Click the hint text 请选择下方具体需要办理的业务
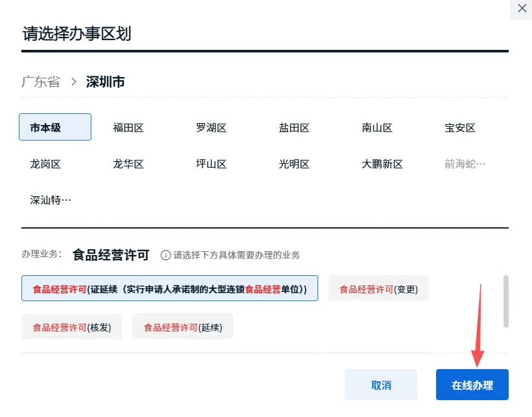The width and height of the screenshot is (532, 417). [x=237, y=255]
